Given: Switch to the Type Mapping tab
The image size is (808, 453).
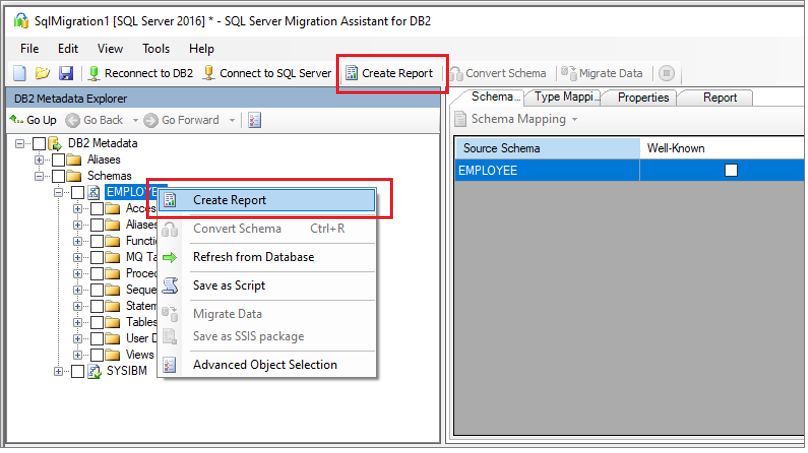Looking at the screenshot, I should (565, 98).
